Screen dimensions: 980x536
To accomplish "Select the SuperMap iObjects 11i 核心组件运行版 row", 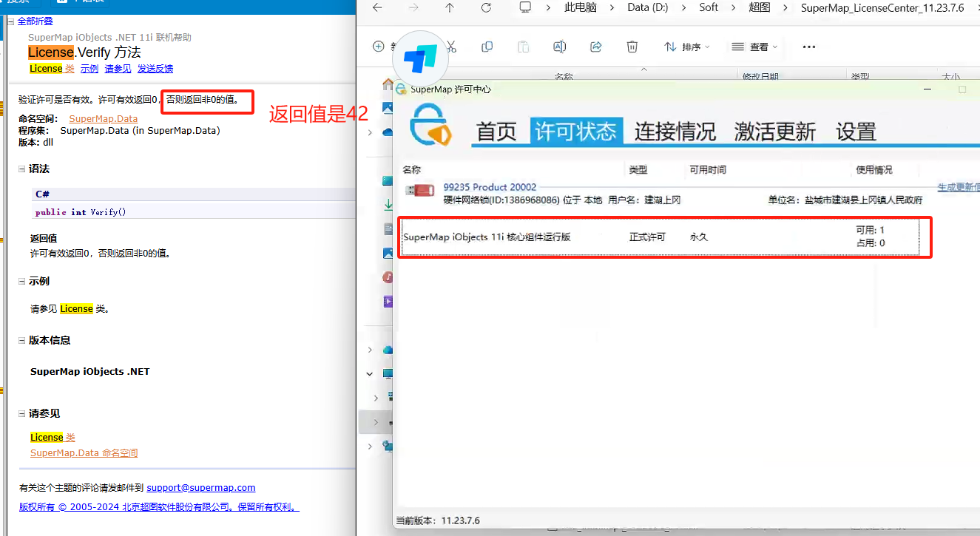I will (x=661, y=237).
